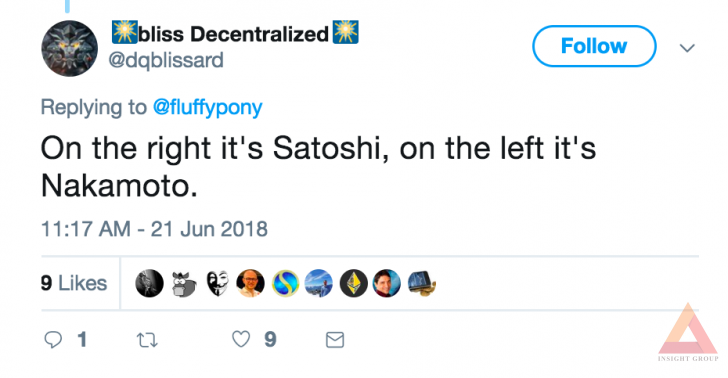Open the Ethereum logo liker avatar
Viewport: 728px width, 378px height.
[x=353, y=283]
